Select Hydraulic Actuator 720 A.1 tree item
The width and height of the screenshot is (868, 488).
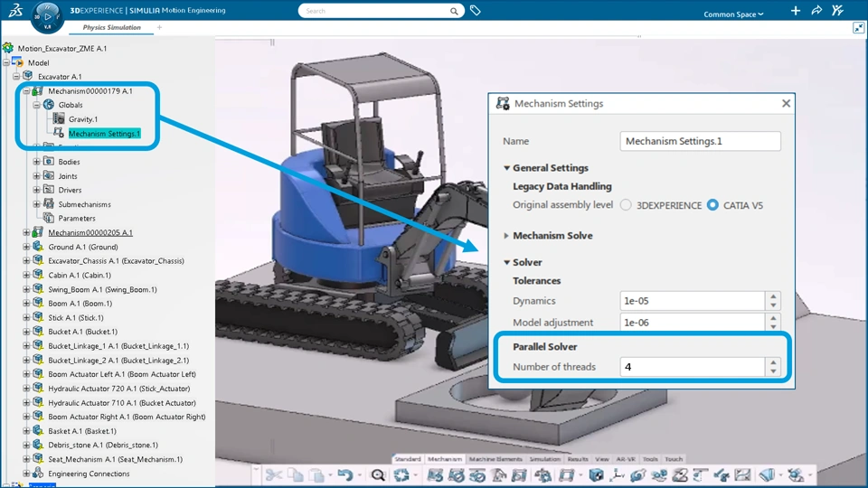pos(119,389)
